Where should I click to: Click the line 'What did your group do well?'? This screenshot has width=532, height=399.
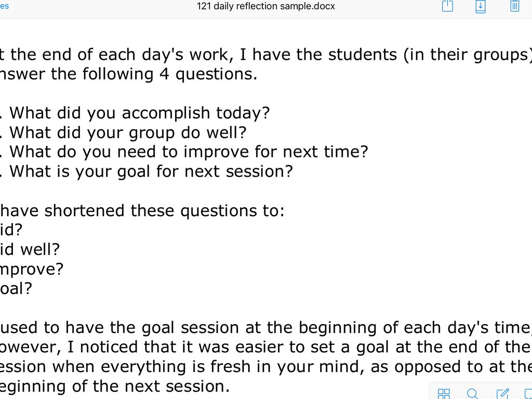click(127, 132)
